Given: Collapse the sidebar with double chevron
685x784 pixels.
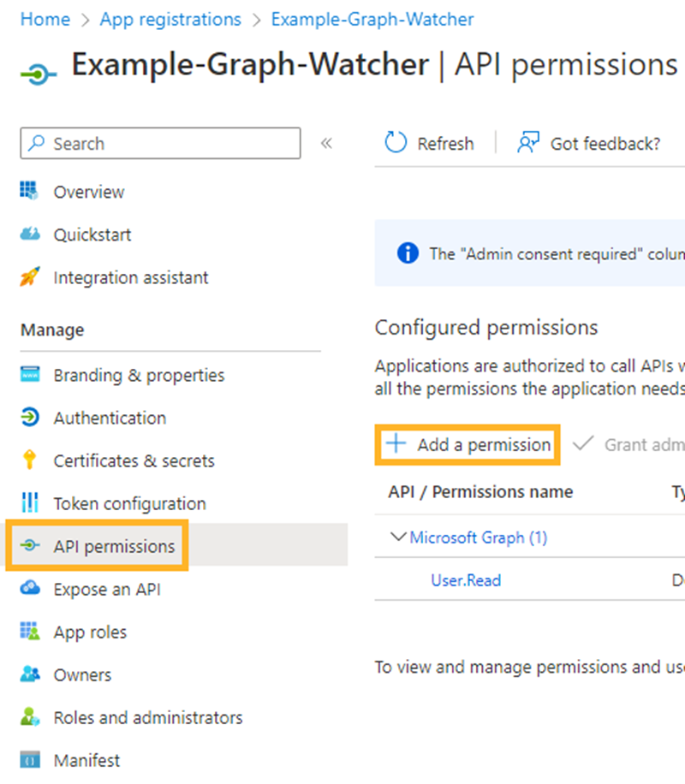Looking at the screenshot, I should pos(326,143).
